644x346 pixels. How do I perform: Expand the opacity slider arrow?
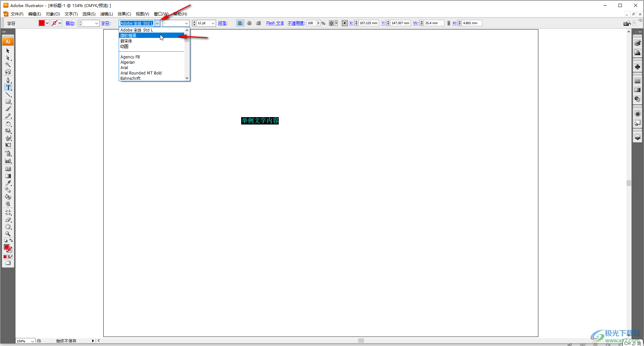click(318, 23)
